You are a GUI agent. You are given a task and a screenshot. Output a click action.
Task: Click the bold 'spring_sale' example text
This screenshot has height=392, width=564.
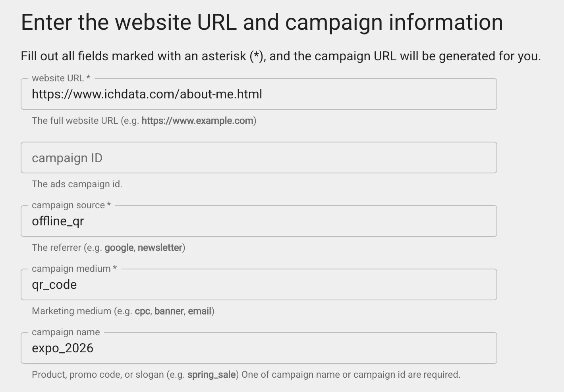tap(211, 375)
